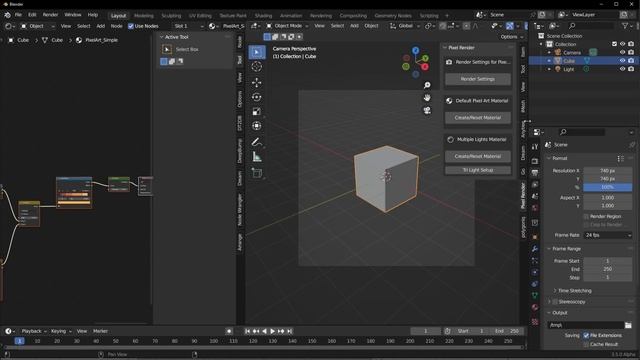Toggle visibility eye for Cube
Screen dimensions: 640x360
click(x=622, y=60)
